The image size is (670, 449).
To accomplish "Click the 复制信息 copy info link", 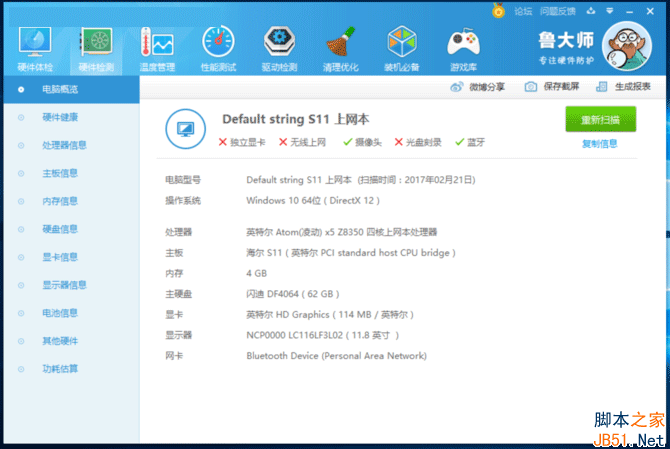I will tap(599, 144).
